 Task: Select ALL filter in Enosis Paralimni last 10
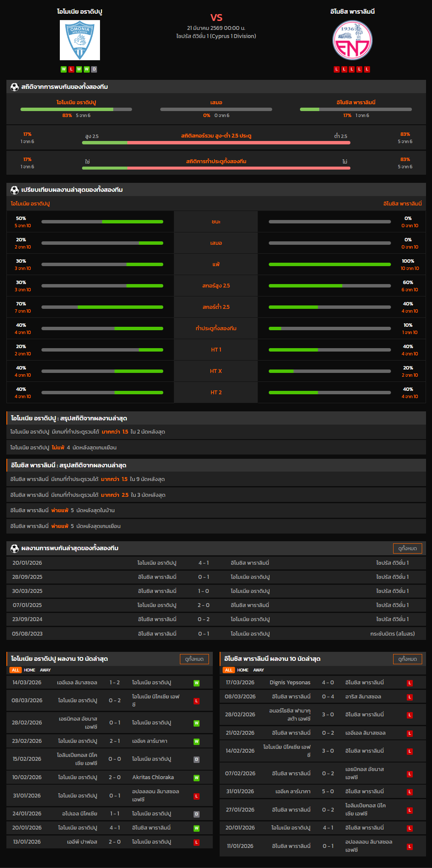click(x=229, y=670)
